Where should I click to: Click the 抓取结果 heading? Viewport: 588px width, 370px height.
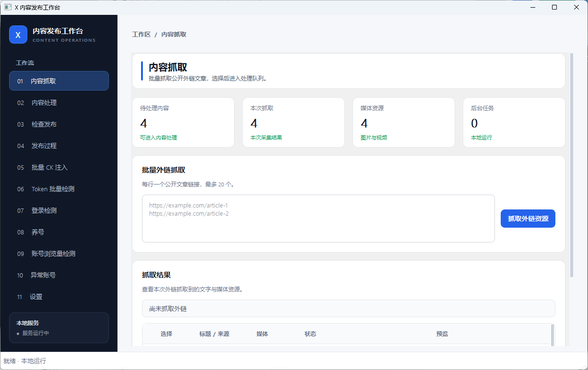156,275
